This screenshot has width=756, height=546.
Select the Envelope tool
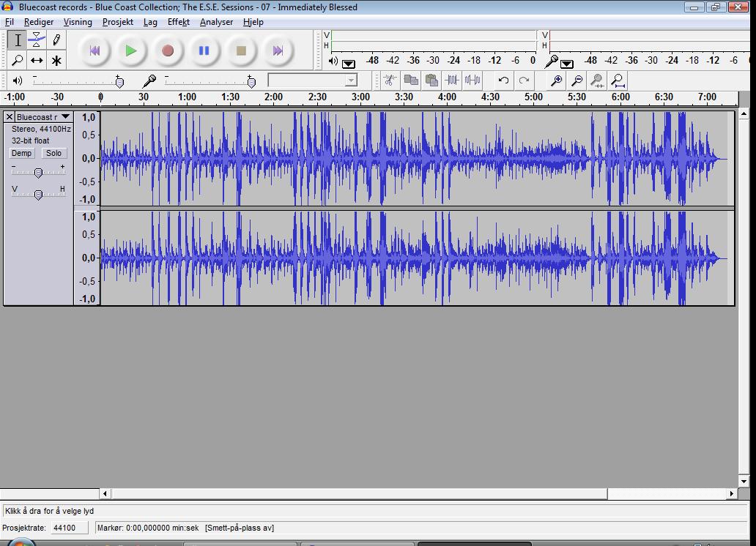pos(37,40)
